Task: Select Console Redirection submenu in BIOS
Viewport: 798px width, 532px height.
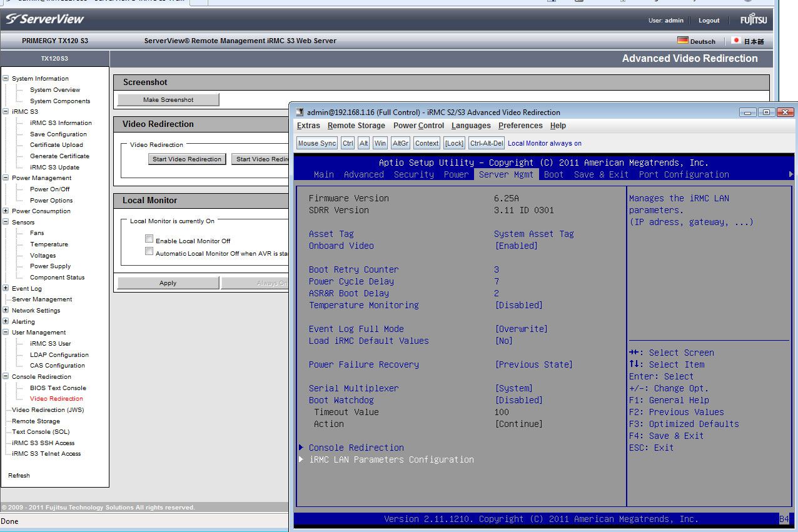Action: pyautogui.click(x=356, y=448)
